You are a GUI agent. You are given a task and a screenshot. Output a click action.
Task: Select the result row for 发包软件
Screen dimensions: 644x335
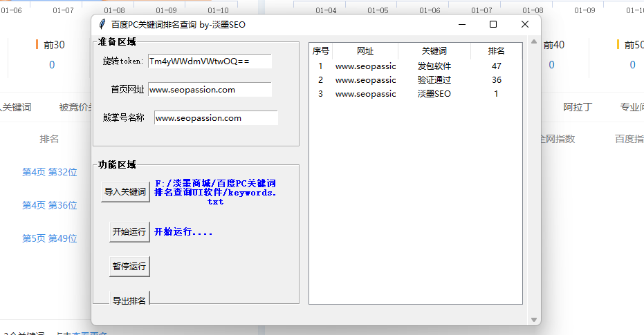(415, 66)
